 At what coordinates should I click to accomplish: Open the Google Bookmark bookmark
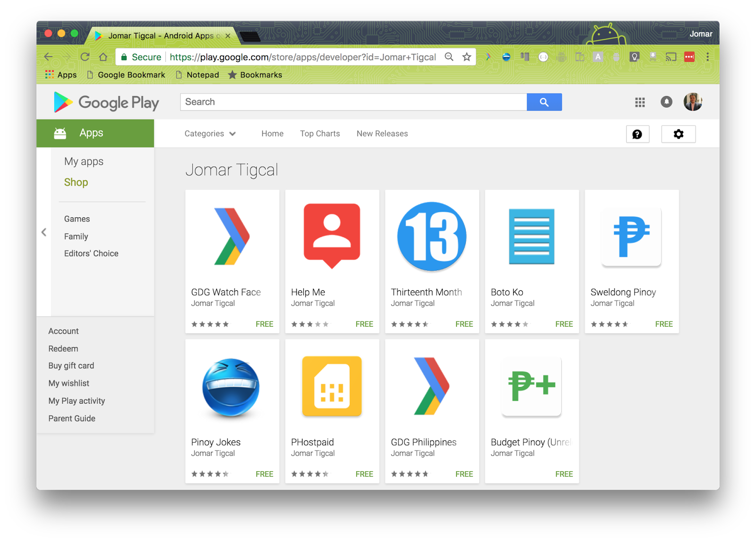pos(126,75)
